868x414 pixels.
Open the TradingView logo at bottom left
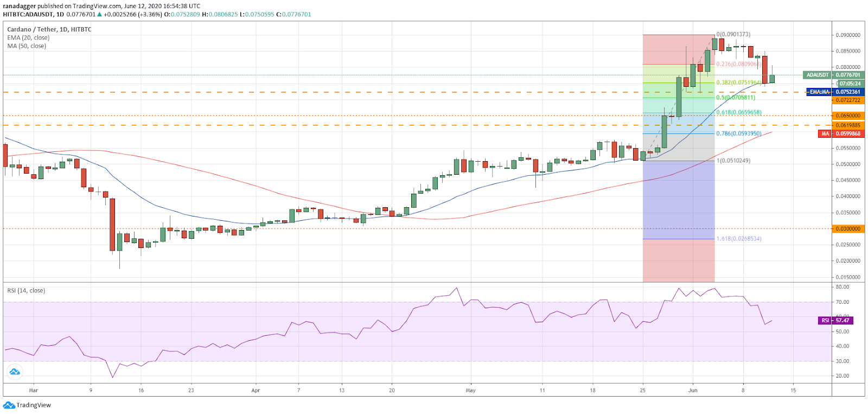[27, 405]
